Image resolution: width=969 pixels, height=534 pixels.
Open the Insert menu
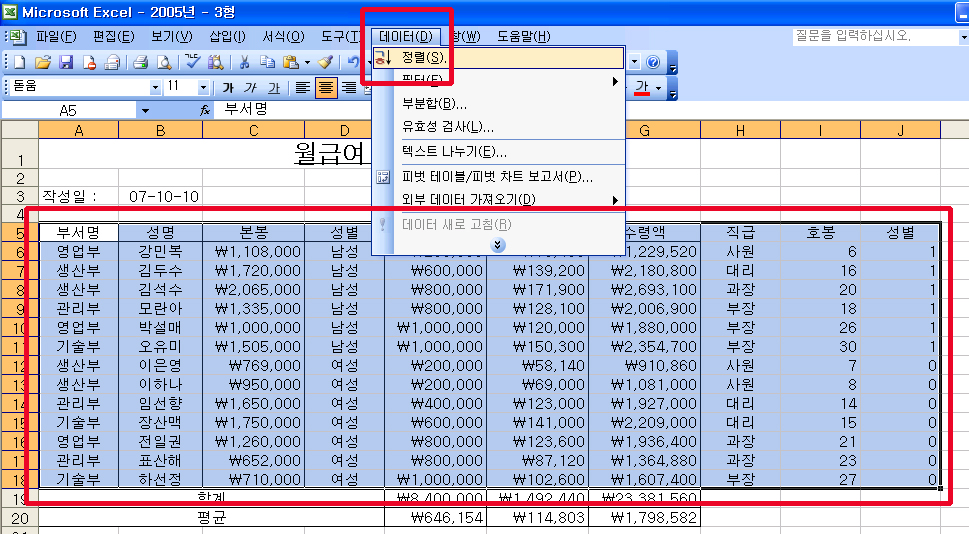[227, 36]
